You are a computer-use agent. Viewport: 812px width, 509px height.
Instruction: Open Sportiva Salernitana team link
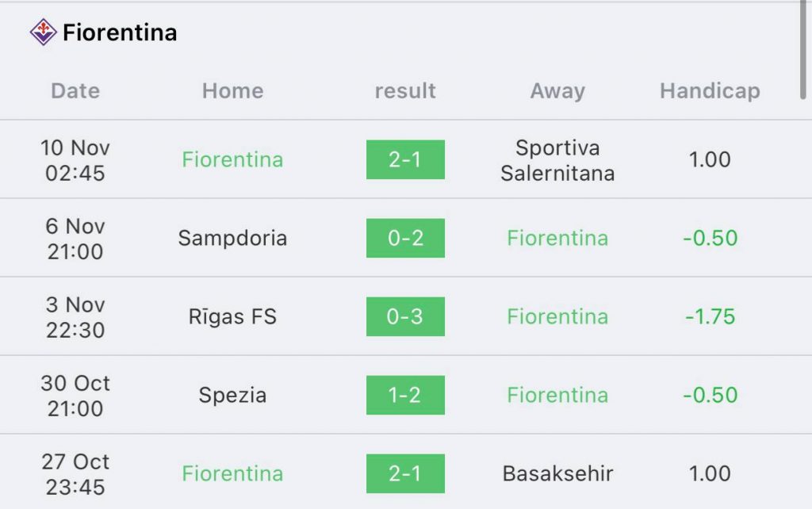coord(557,160)
